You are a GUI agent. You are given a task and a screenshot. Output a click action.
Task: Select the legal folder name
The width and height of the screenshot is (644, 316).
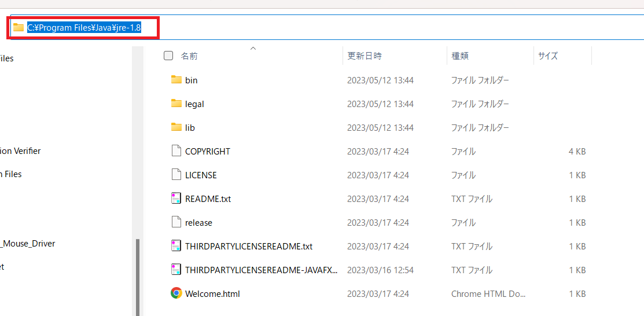(x=194, y=104)
